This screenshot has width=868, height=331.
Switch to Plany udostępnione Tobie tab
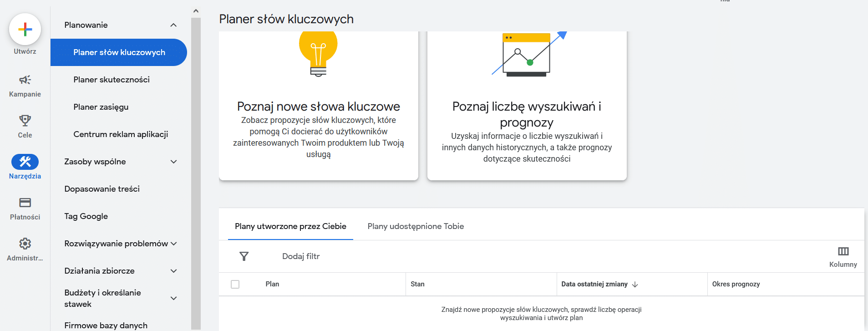point(416,226)
